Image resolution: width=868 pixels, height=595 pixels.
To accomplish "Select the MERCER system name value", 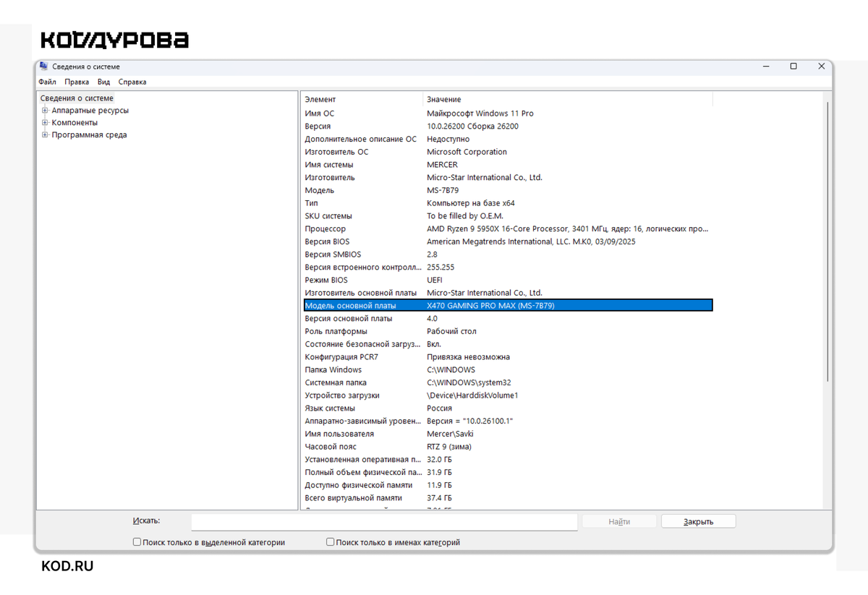I will pyautogui.click(x=442, y=165).
